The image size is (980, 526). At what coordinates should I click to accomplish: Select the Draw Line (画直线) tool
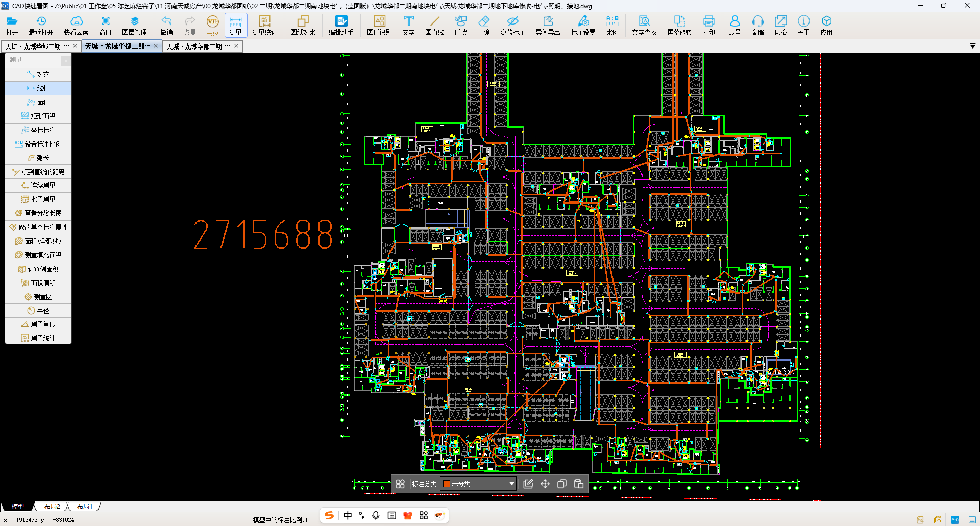(x=434, y=25)
